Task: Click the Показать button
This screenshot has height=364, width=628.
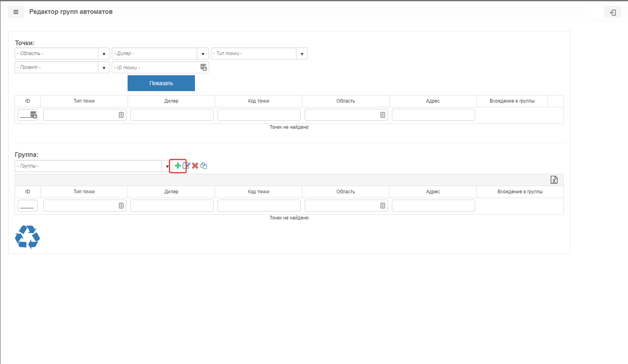Action: click(161, 83)
